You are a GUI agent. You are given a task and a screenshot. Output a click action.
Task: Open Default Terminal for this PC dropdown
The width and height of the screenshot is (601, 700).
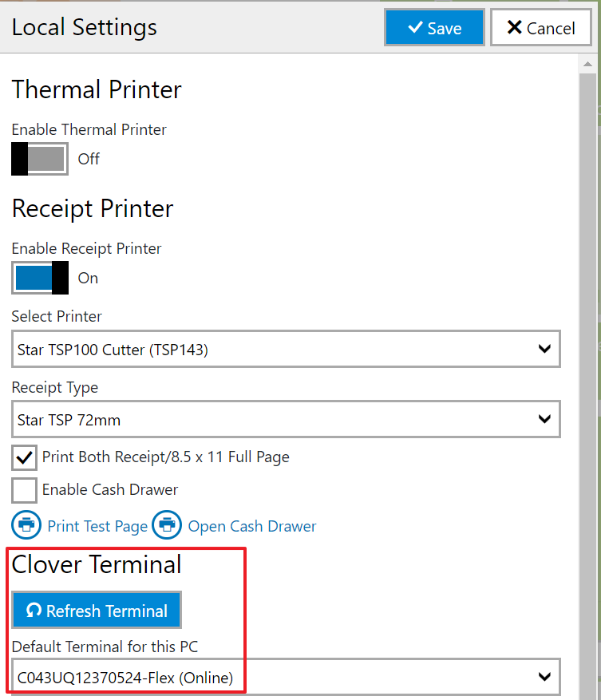[286, 677]
